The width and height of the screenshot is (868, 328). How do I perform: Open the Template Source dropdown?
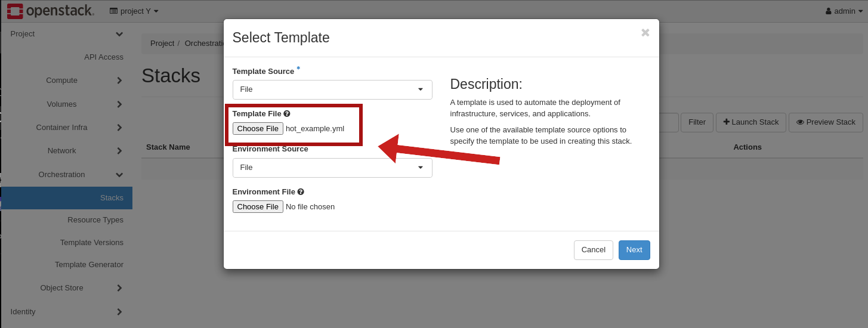(332, 89)
